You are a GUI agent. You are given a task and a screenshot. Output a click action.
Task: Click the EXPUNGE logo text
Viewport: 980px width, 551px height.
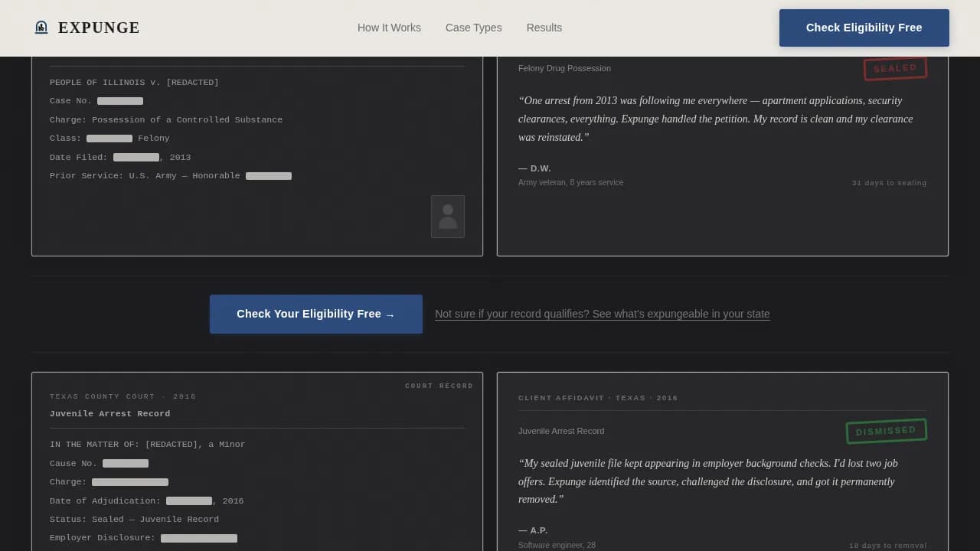(99, 28)
